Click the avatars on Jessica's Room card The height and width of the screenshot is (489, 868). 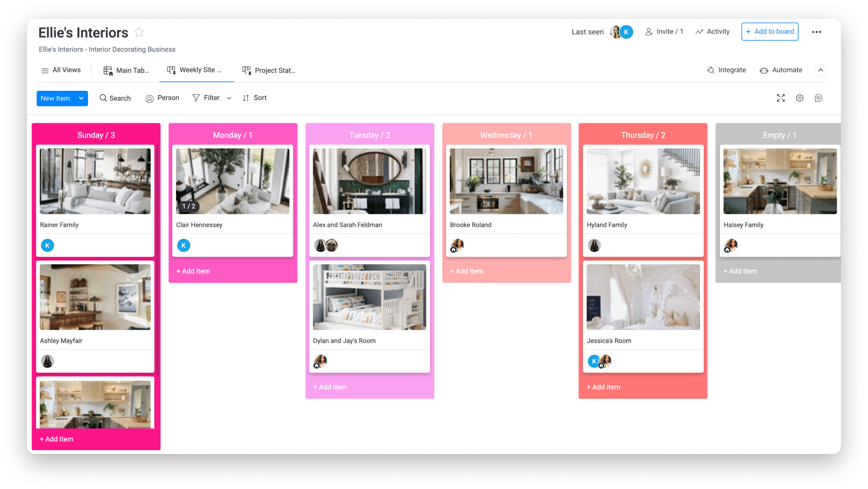[600, 361]
